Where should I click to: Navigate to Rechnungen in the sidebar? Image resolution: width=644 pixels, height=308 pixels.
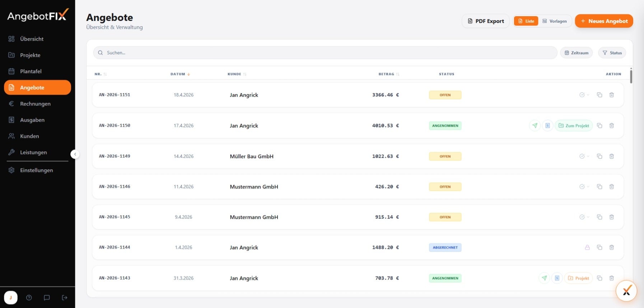click(x=37, y=104)
